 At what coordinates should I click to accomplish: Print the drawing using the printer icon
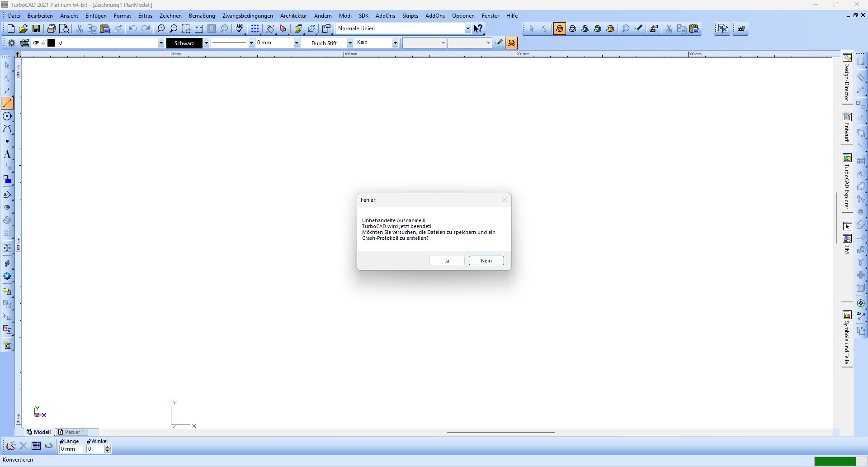coord(51,29)
